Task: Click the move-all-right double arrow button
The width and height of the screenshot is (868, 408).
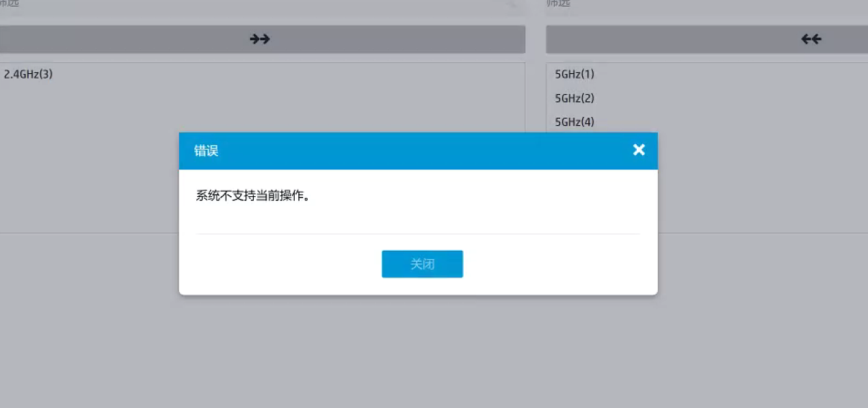Action: (260, 40)
